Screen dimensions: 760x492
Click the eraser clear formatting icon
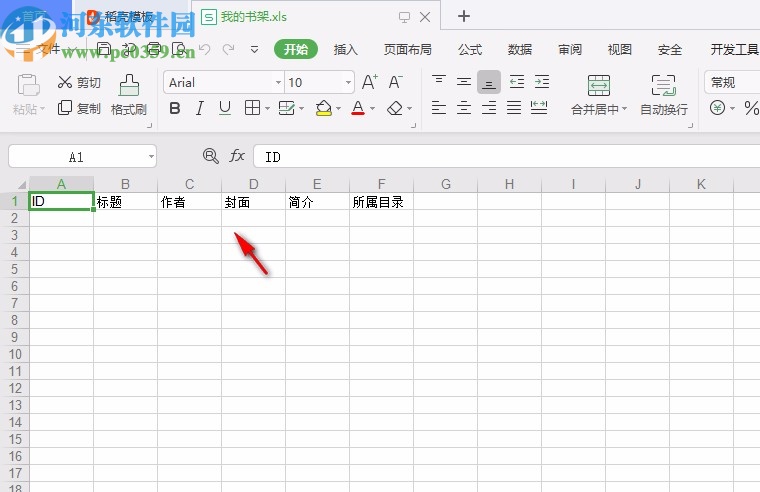click(x=395, y=108)
